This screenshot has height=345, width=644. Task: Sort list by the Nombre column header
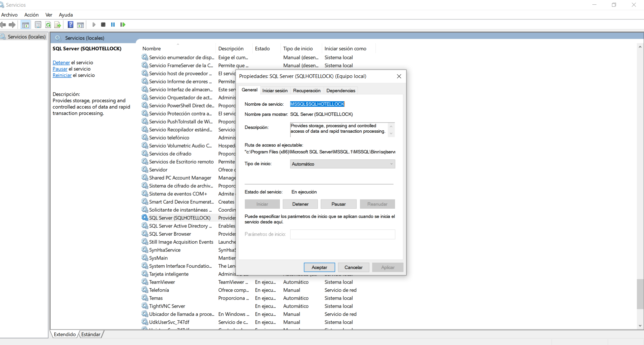pos(152,49)
